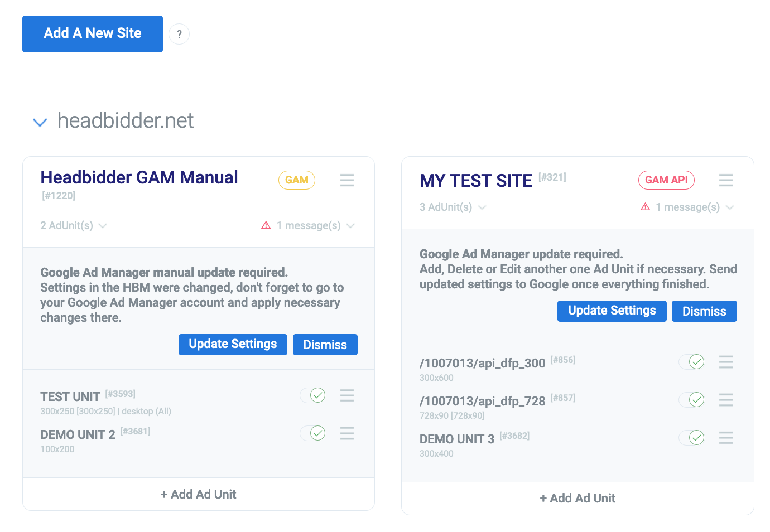
Task: Open menu icon for /1007013/api_dfp_300
Action: coord(726,362)
